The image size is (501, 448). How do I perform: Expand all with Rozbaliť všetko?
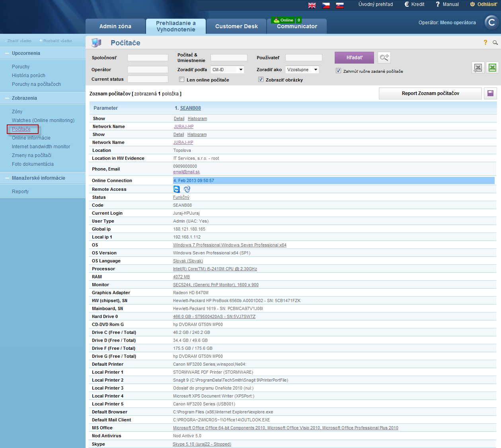[x=56, y=41]
